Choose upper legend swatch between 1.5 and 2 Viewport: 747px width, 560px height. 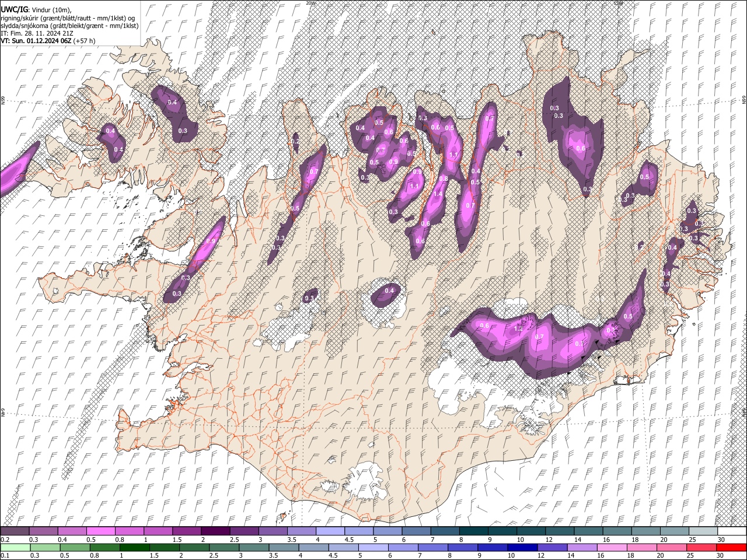coord(187,531)
